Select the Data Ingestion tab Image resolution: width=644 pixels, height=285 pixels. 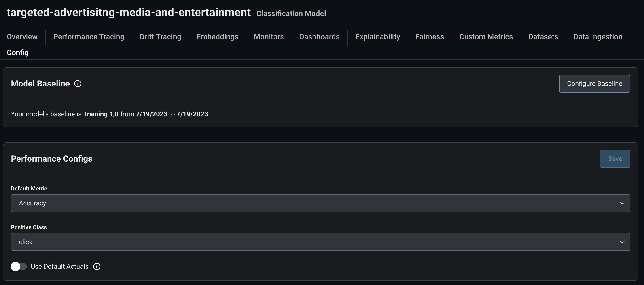coord(597,37)
